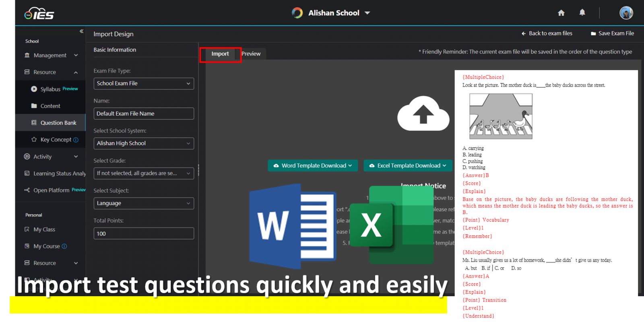Open user profile avatar

coord(626,13)
